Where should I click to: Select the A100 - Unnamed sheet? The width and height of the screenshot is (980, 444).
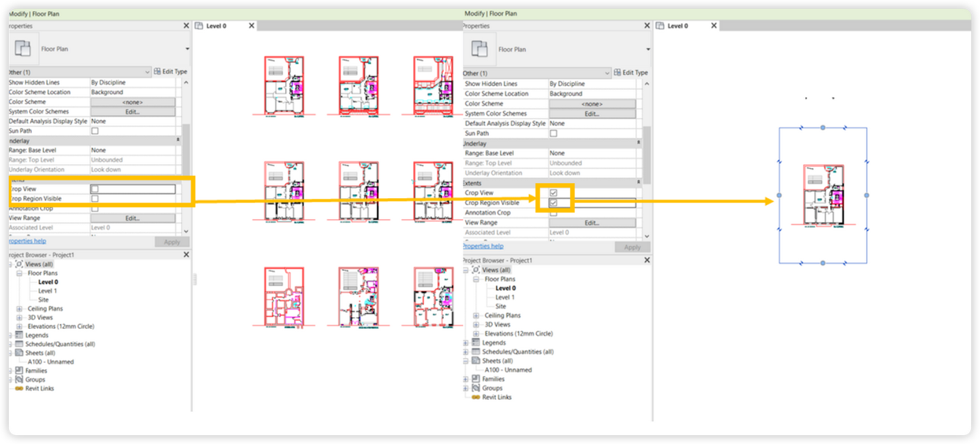51,362
